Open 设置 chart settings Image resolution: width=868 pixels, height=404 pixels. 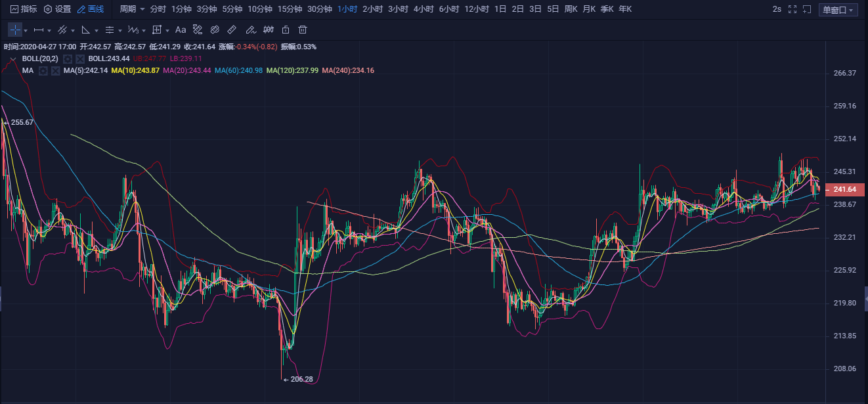click(57, 9)
